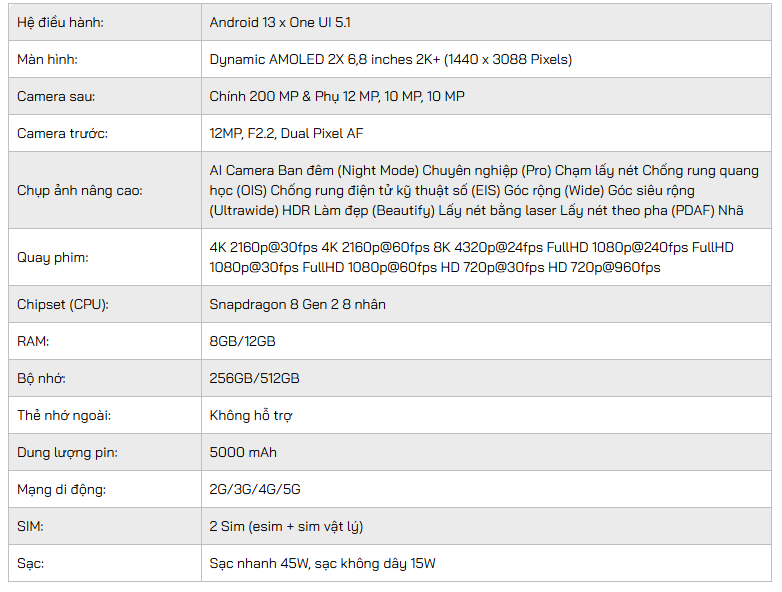Click the "Camera sau:" row label
The image size is (782, 592).
56,96
